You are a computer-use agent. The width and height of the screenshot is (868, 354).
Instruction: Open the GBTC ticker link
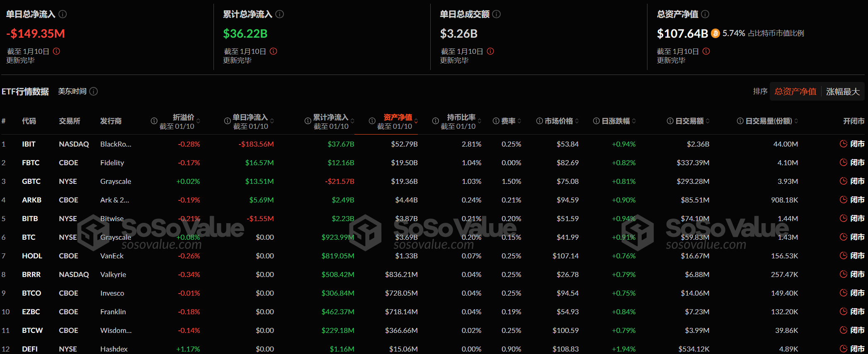click(x=31, y=181)
